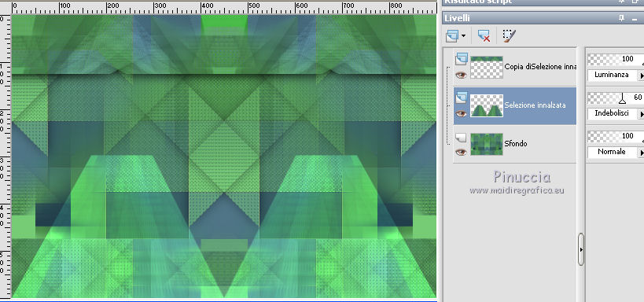644x302 pixels.
Task: Click the layer type icon of Copia diSelezione
Action: (462, 59)
